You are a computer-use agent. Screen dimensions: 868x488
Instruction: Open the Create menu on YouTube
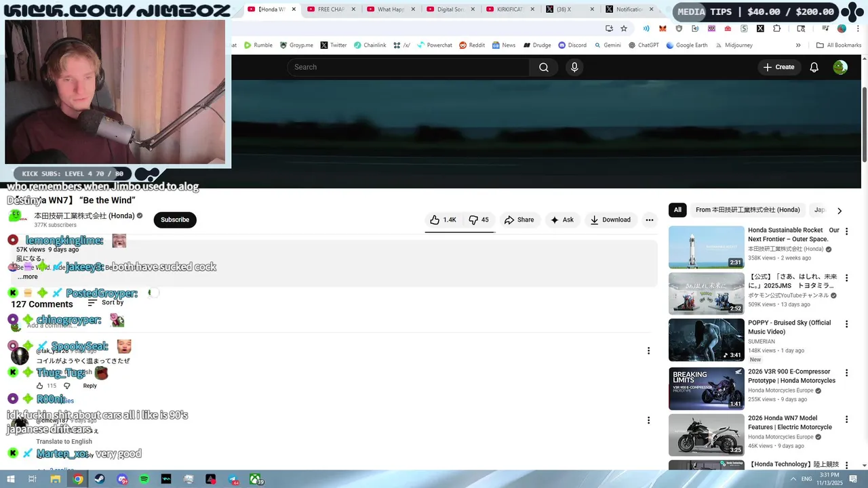coord(778,67)
